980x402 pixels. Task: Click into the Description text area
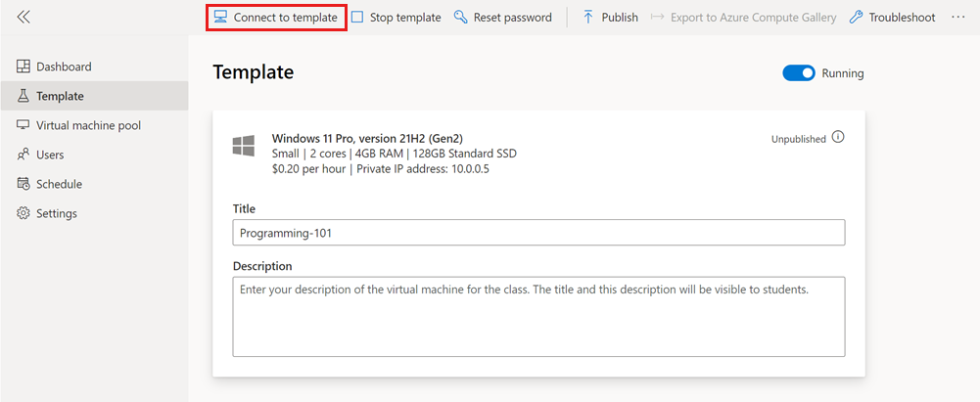pos(538,317)
